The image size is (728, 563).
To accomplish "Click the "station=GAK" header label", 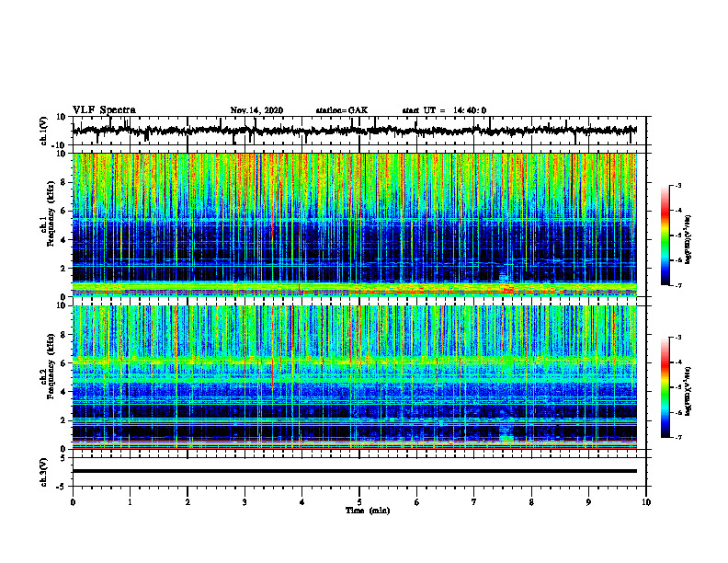I will [x=342, y=110].
